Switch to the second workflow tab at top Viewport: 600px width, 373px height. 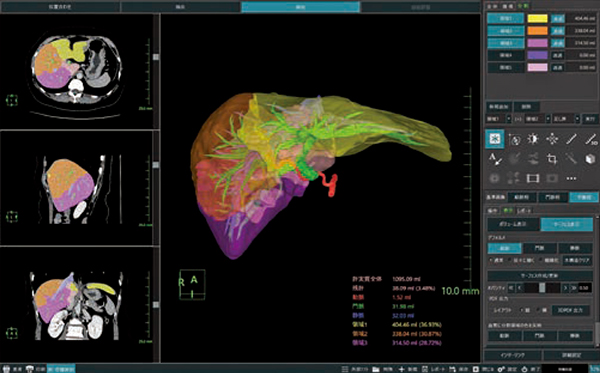[x=180, y=7]
